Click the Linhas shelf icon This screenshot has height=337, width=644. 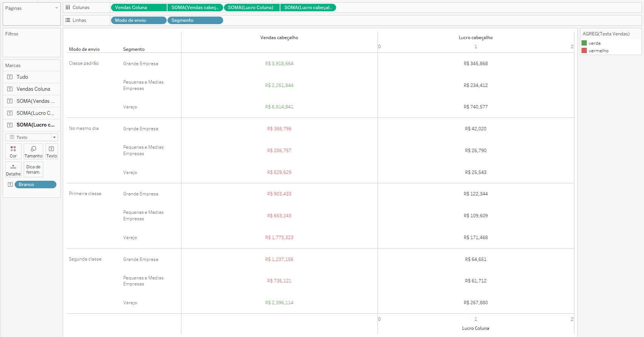(68, 20)
